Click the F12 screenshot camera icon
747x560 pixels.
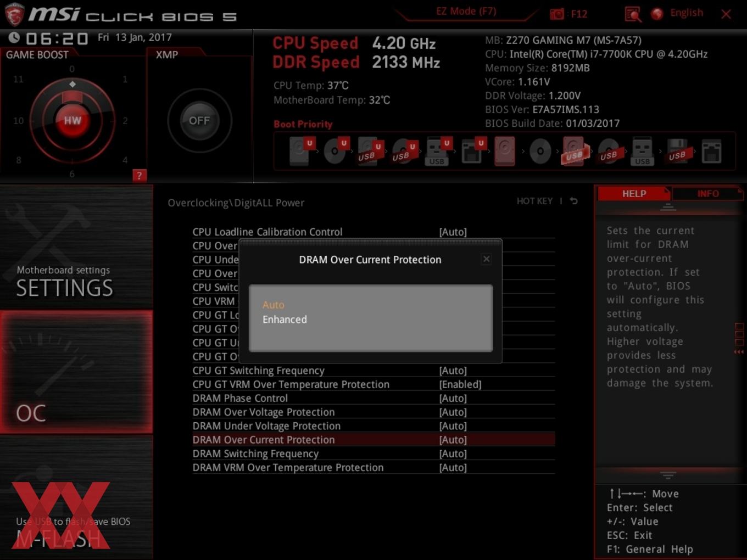point(557,14)
